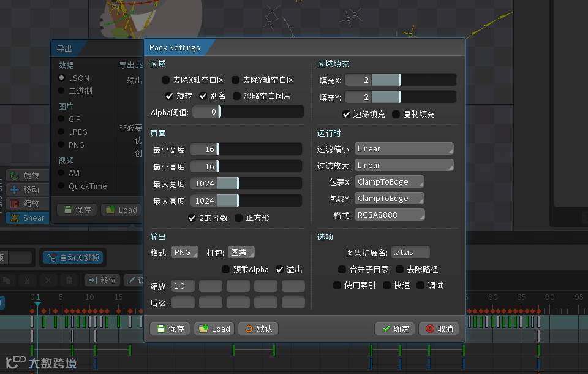Select JSON data export option
588x374 pixels.
click(61, 78)
